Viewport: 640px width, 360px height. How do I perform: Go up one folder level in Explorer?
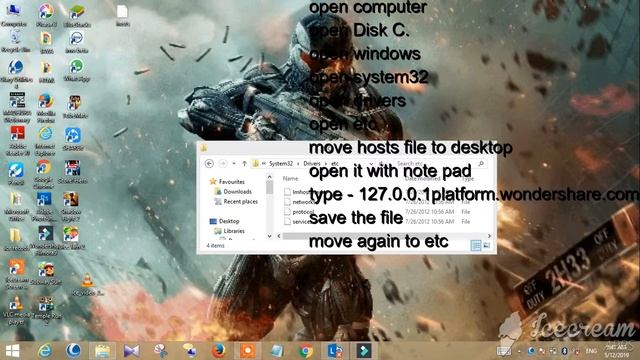(x=244, y=164)
